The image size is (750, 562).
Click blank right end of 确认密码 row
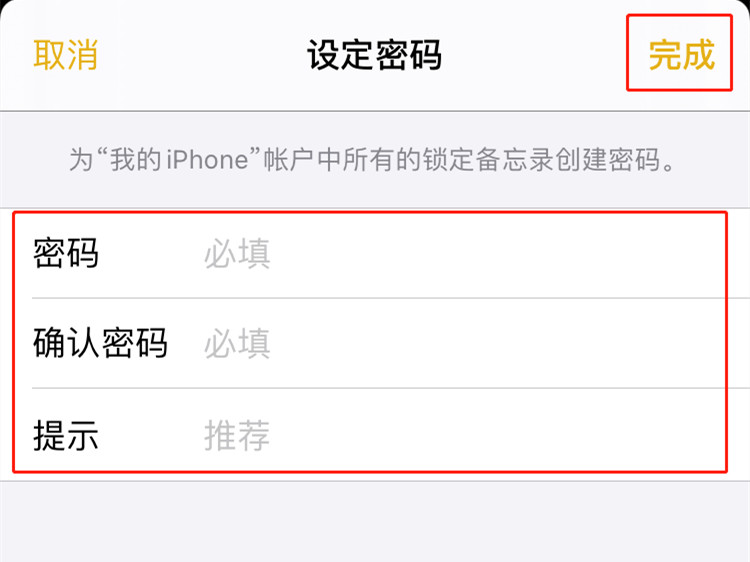point(622,343)
